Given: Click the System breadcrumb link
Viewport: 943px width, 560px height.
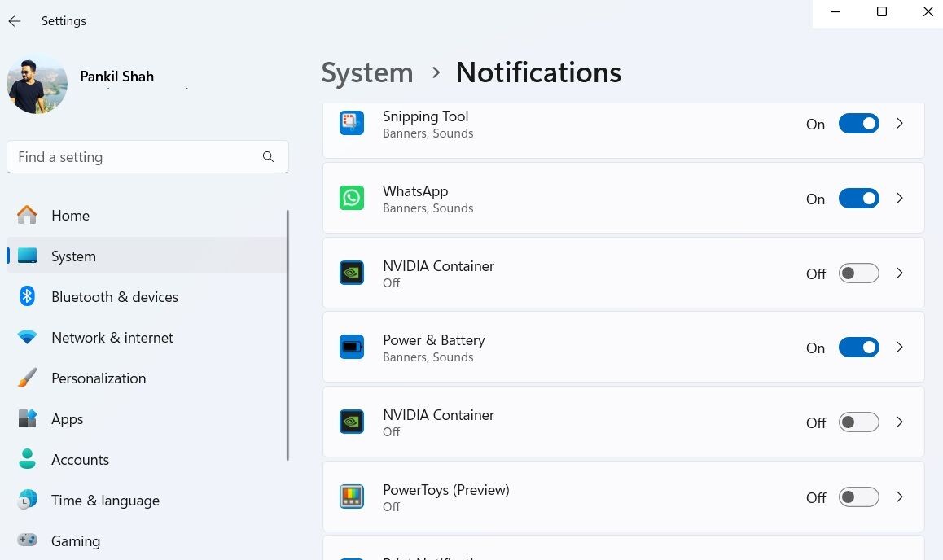Looking at the screenshot, I should tap(366, 72).
